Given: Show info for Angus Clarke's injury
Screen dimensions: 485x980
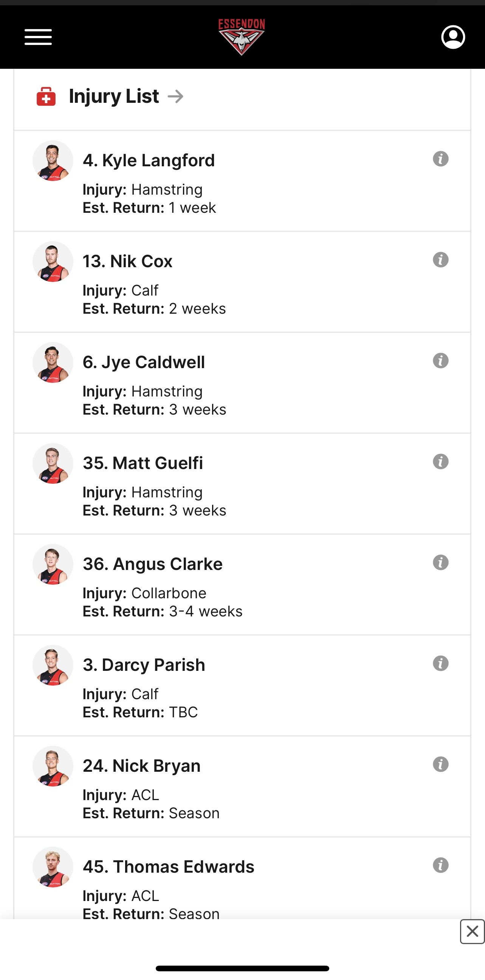Looking at the screenshot, I should click(x=440, y=562).
